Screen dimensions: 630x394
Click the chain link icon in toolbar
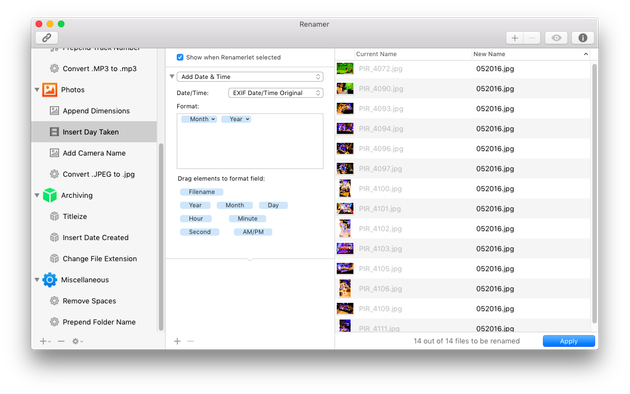point(47,38)
